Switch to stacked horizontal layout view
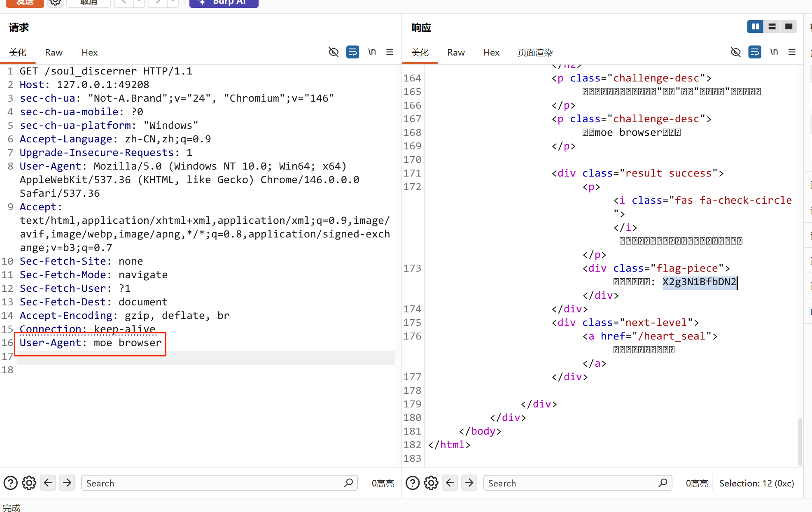Viewport: 812px width, 512px height. 772,26
